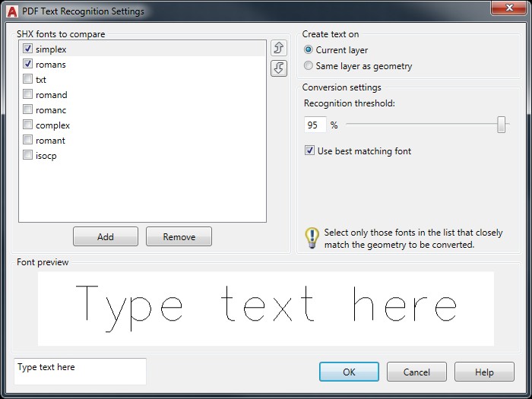Uncheck the romans font checkbox
532x399 pixels.
28,65
